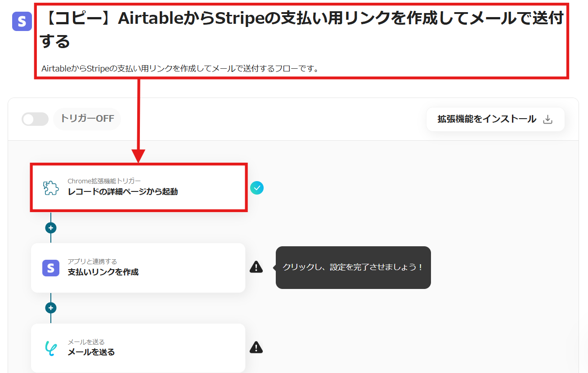588x373 pixels.
Task: Click the warning icon beside 支払いリンクを作成
Action: coord(256,267)
